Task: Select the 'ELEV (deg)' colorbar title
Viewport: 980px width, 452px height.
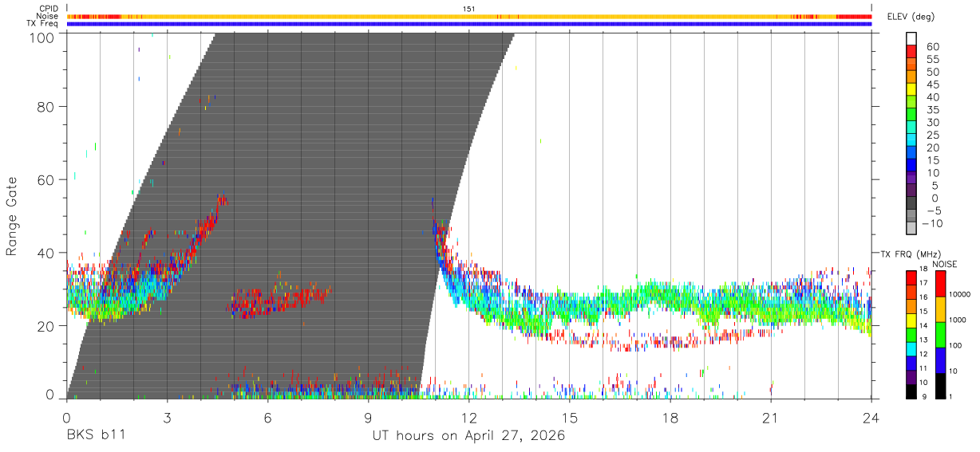Action: coord(911,17)
